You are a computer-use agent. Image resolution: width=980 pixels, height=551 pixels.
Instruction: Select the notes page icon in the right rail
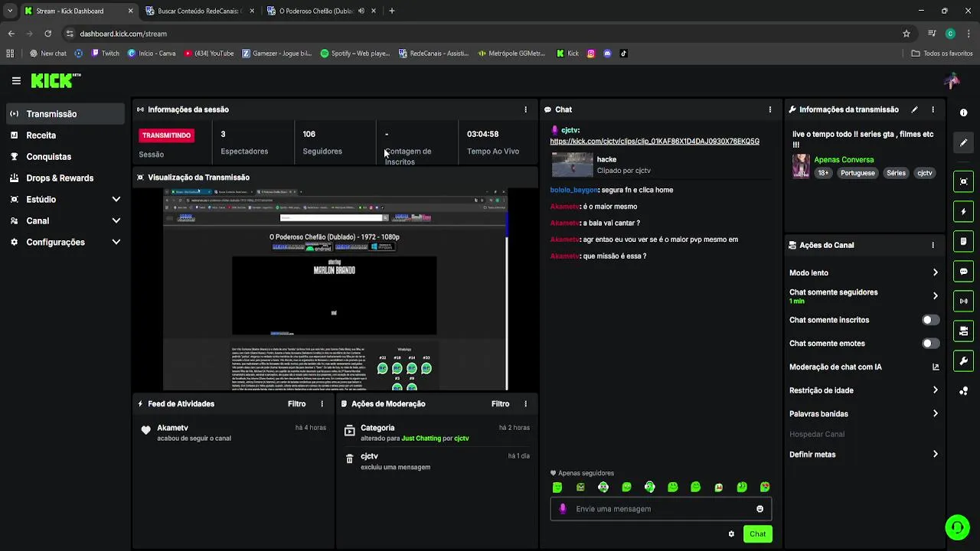pyautogui.click(x=963, y=241)
